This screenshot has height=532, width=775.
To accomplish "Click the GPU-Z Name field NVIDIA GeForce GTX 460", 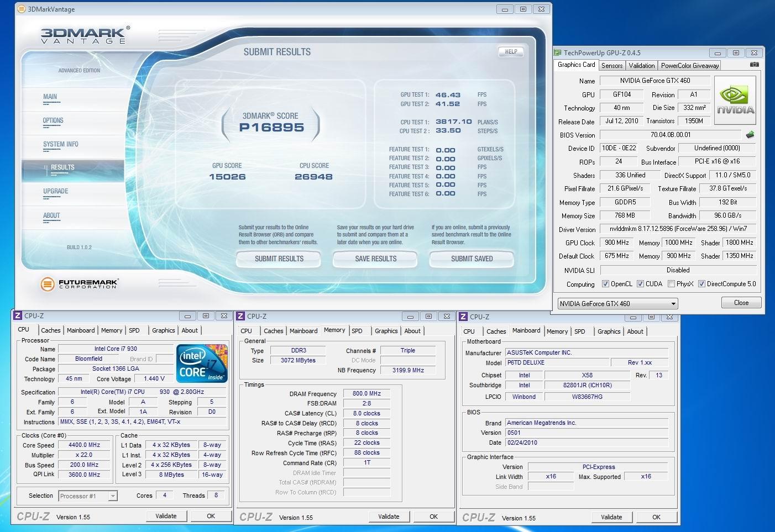I will (655, 81).
